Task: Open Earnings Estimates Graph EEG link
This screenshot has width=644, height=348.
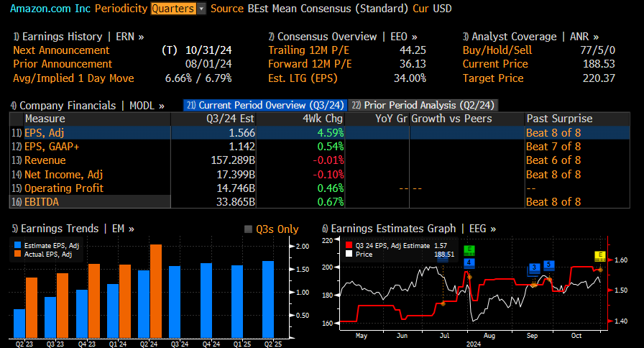Action: tap(409, 229)
